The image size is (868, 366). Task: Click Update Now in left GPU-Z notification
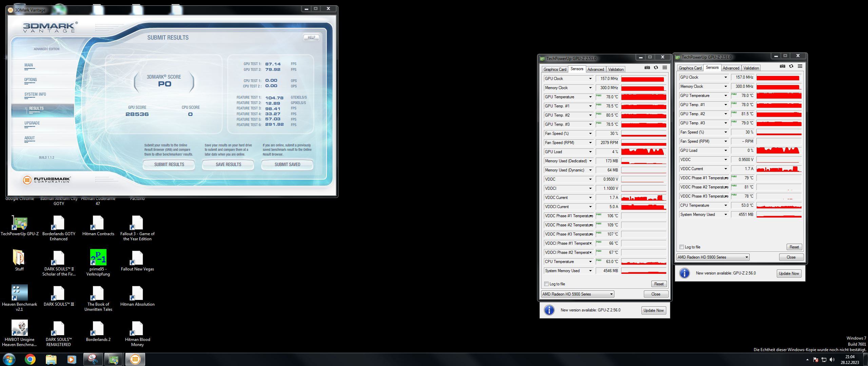click(x=653, y=310)
